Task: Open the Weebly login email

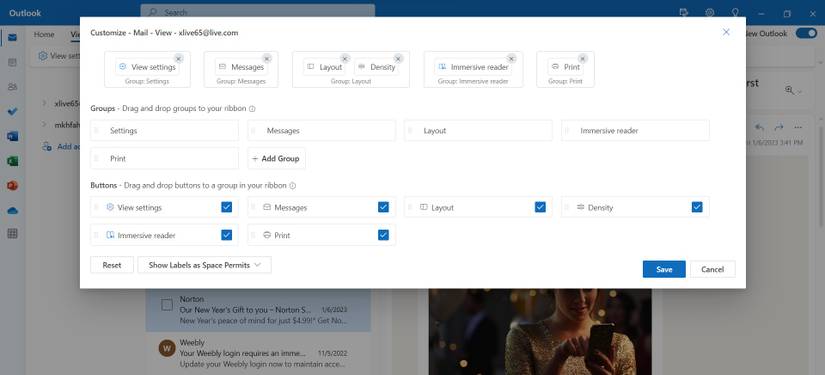Action: 258,353
